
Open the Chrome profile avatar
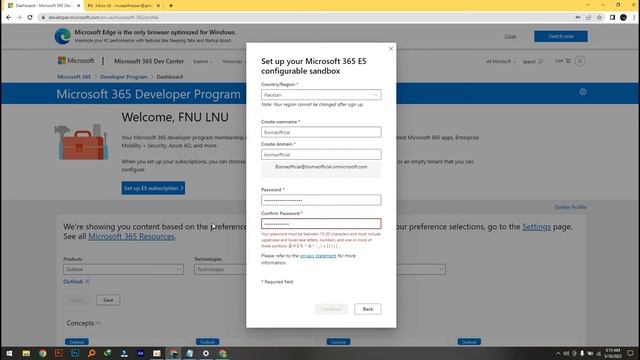tap(623, 18)
